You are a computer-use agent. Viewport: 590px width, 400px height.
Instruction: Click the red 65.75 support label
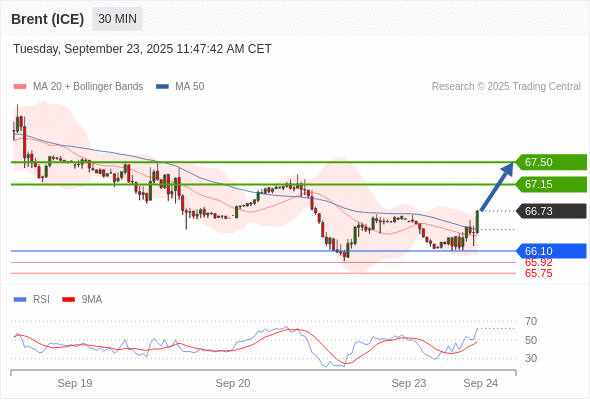pyautogui.click(x=538, y=274)
